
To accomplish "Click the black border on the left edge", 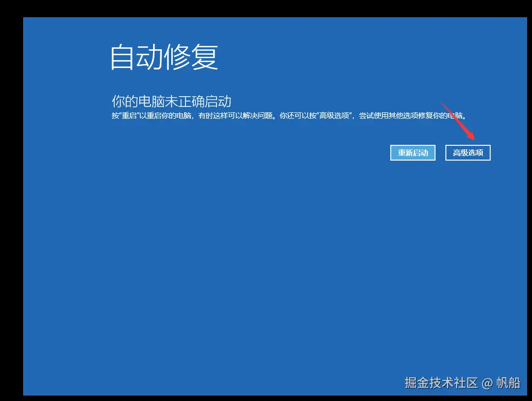I will (11, 197).
